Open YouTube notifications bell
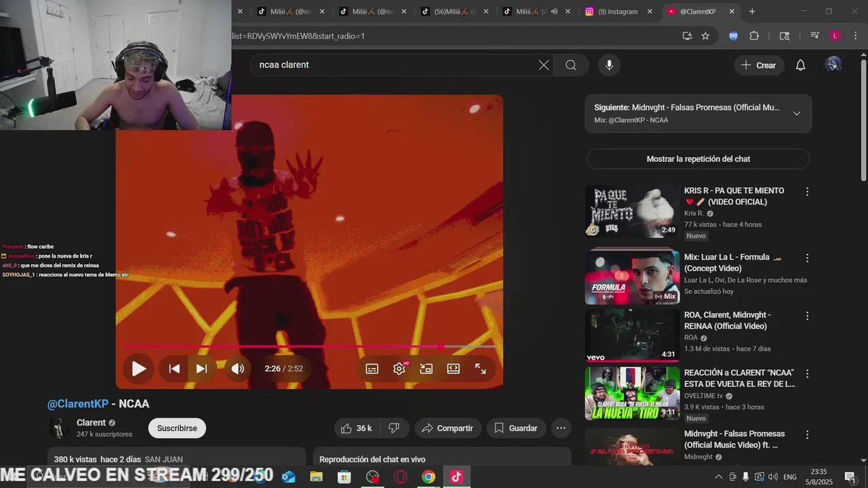 800,65
